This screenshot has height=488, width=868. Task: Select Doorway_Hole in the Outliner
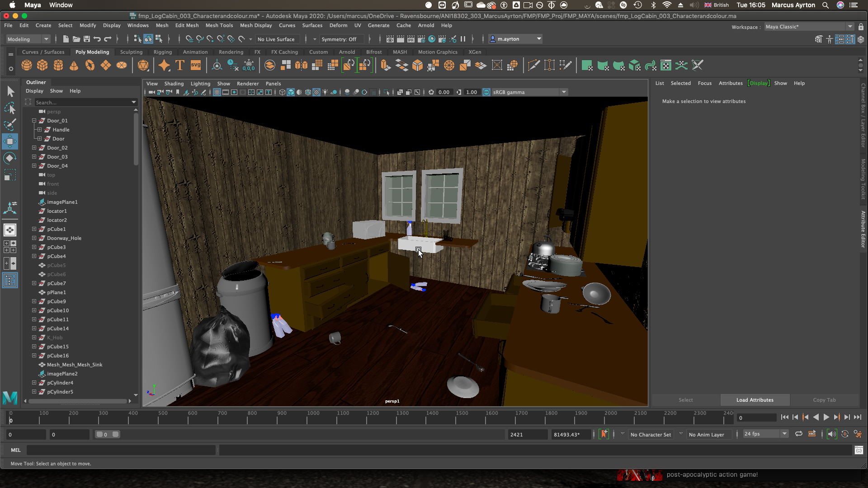point(64,238)
